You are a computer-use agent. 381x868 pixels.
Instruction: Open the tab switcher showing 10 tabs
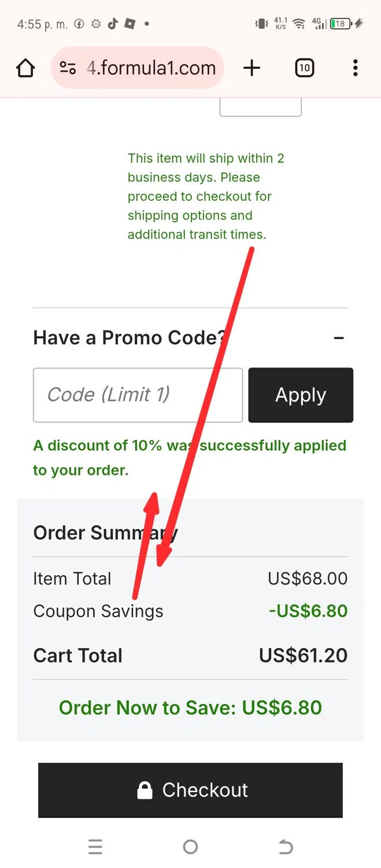304,68
